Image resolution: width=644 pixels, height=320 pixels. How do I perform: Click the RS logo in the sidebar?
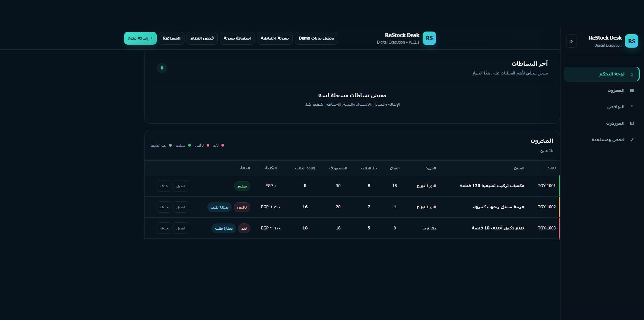(x=631, y=41)
